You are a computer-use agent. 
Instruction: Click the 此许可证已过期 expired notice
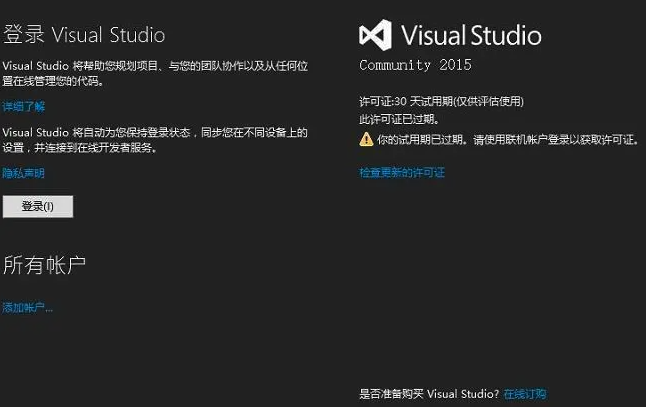coord(399,119)
